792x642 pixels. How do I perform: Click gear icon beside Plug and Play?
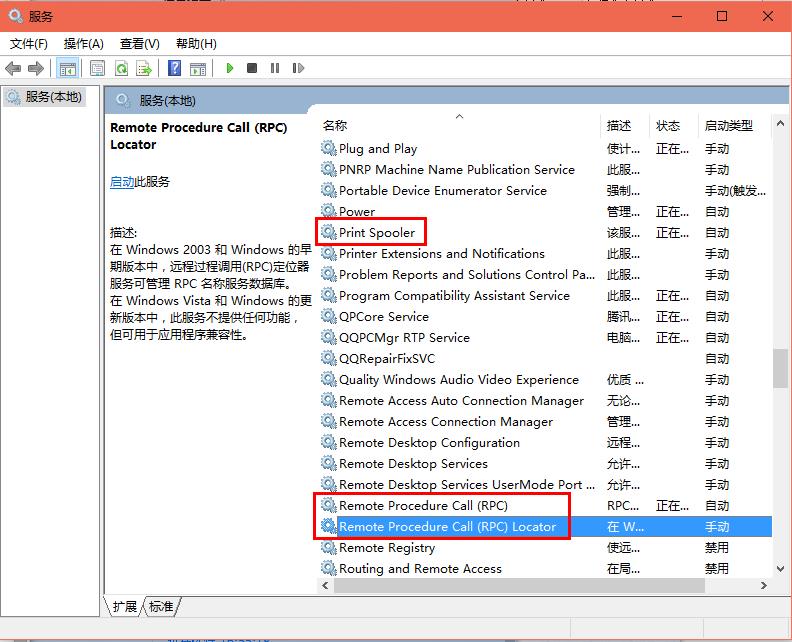(x=328, y=148)
